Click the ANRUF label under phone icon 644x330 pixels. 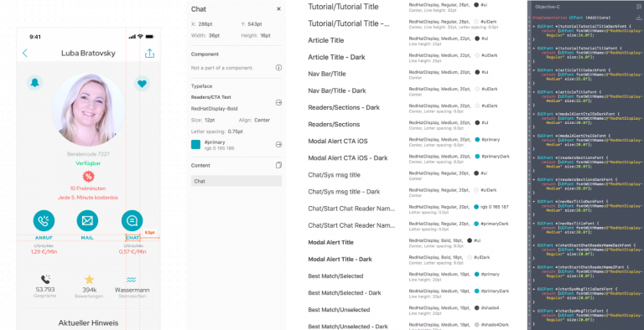44,238
